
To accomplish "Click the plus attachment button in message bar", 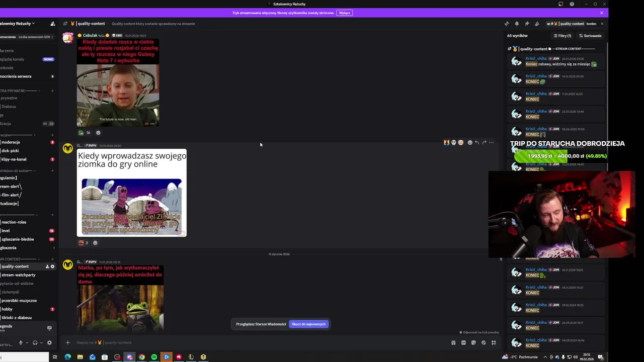I will click(x=67, y=343).
